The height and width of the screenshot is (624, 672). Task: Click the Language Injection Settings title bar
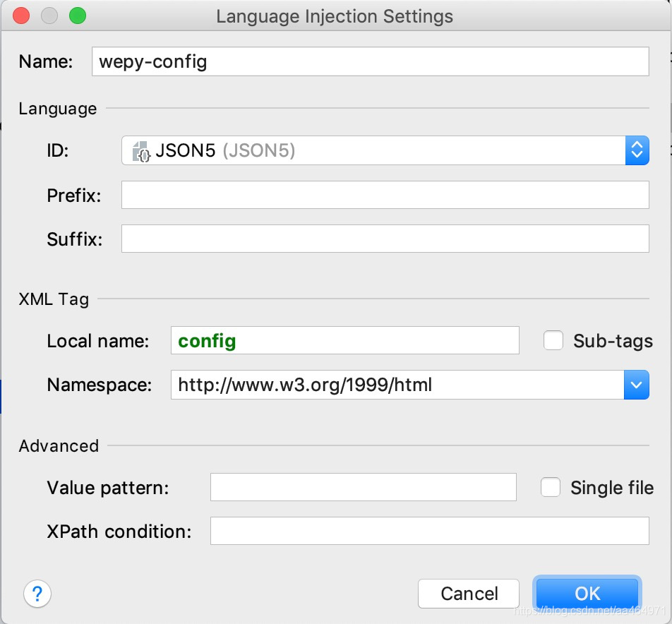point(335,16)
